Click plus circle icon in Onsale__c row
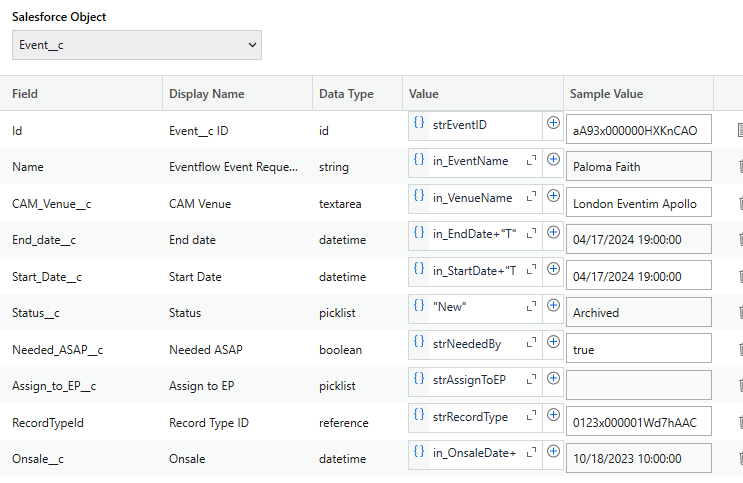 tap(553, 451)
